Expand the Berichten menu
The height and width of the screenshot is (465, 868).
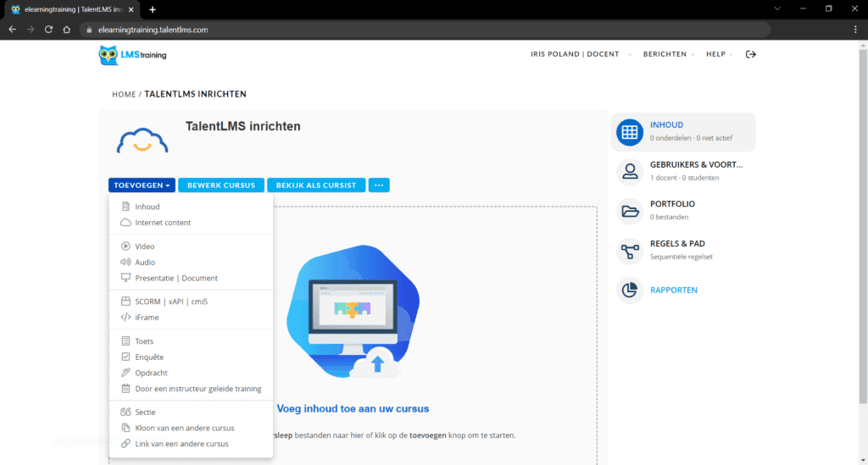tap(669, 54)
